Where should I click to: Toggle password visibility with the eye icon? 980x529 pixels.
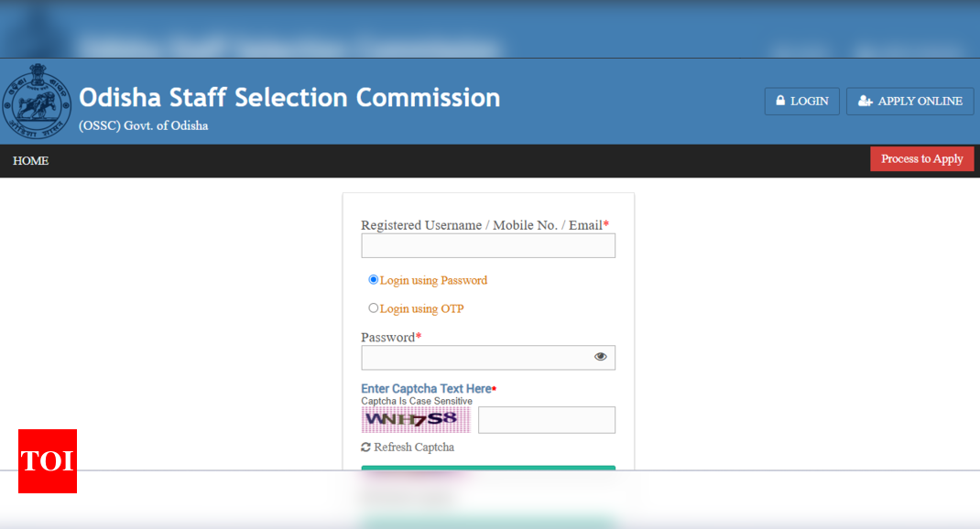600,357
